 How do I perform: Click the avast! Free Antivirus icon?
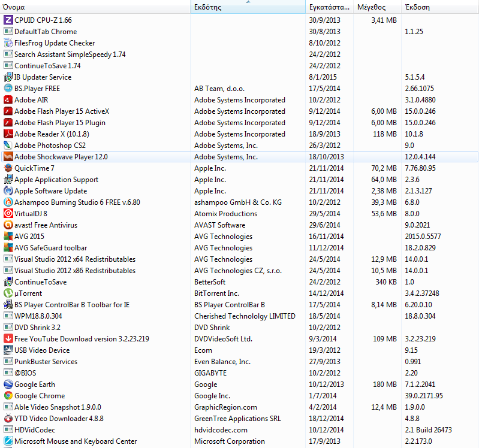pyautogui.click(x=8, y=225)
